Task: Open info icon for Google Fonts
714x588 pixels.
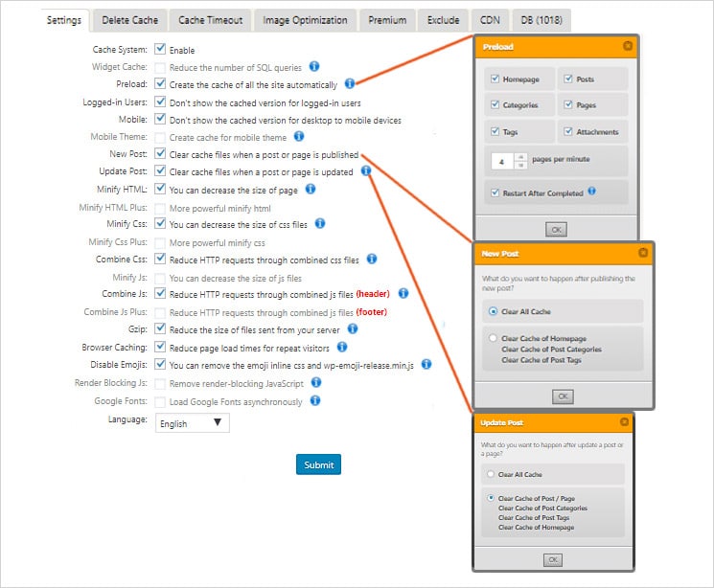Action: tap(315, 400)
